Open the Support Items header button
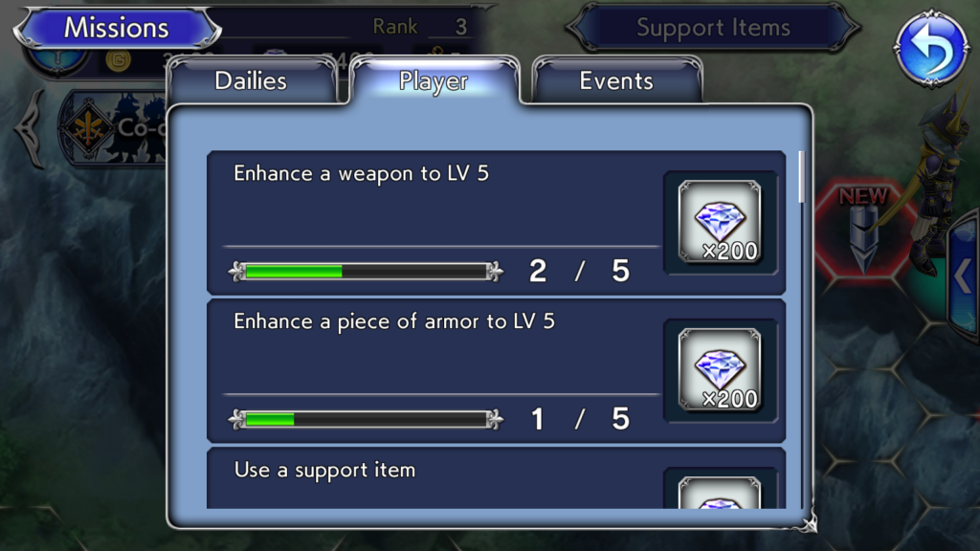Image resolution: width=980 pixels, height=551 pixels. (713, 28)
